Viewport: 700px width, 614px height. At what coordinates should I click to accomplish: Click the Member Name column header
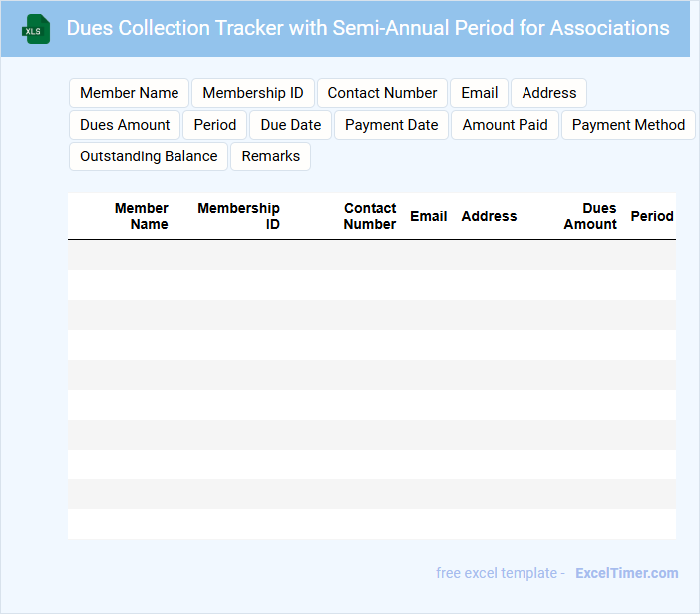(142, 216)
